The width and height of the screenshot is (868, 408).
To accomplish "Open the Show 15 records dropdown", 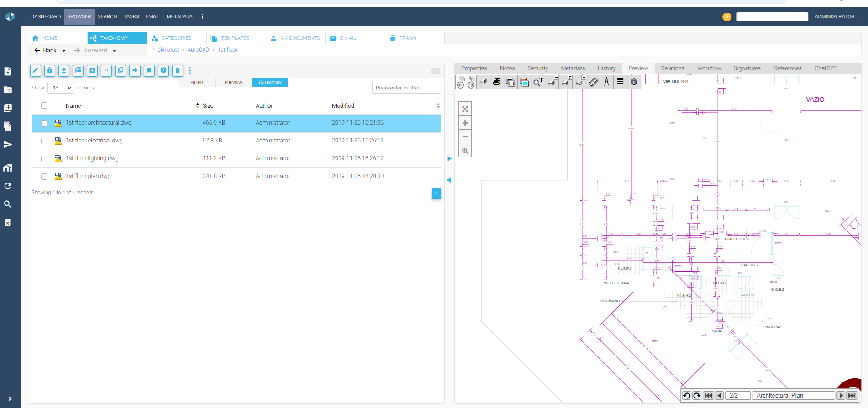I will 61,88.
